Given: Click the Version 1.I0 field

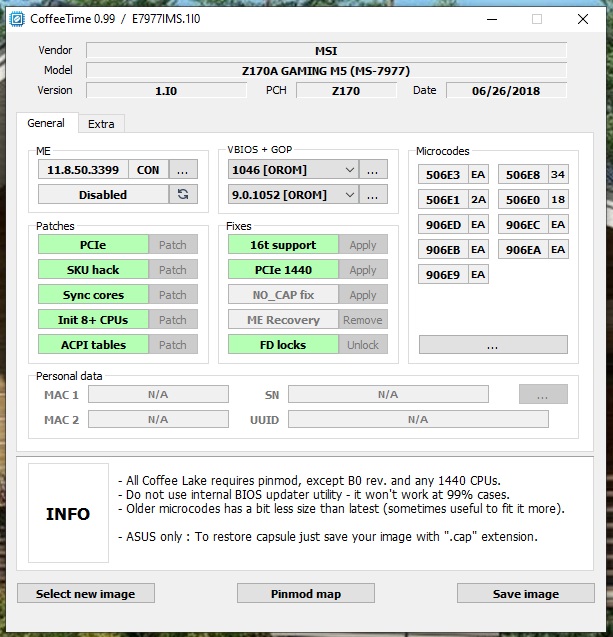Looking at the screenshot, I should coord(166,90).
